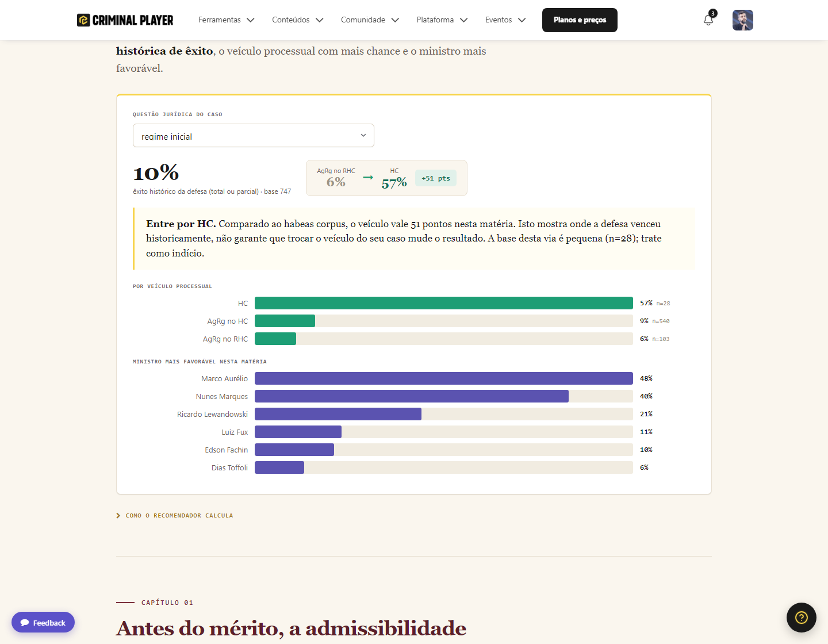The width and height of the screenshot is (828, 644).
Task: Open the Plataforma menu
Action: (442, 20)
